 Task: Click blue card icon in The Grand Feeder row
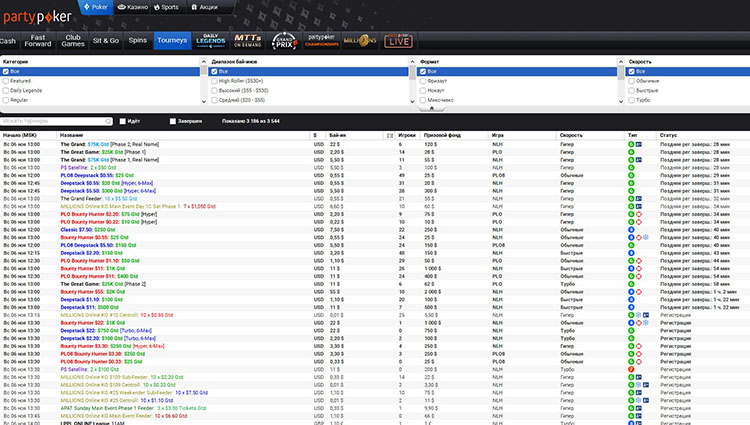tap(639, 198)
